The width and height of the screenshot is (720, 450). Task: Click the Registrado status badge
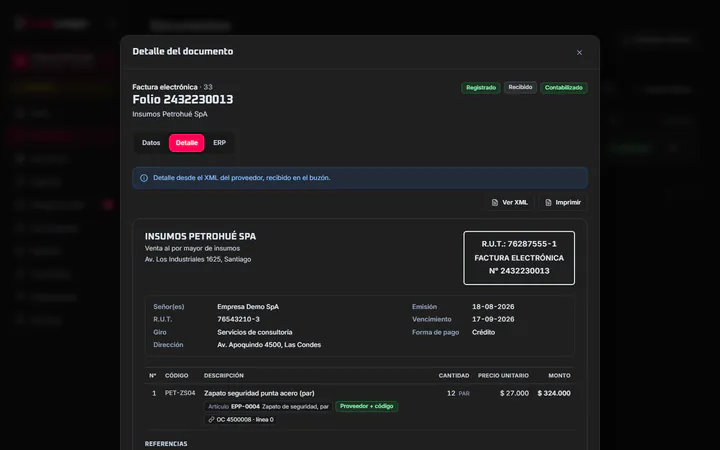point(481,88)
